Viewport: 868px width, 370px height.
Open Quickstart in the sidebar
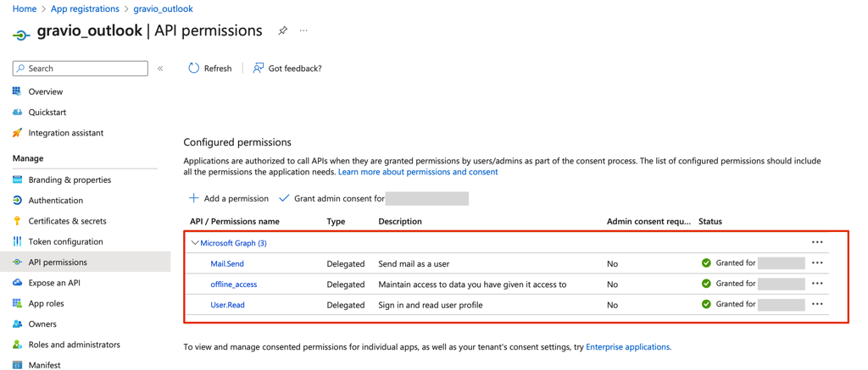click(x=47, y=113)
